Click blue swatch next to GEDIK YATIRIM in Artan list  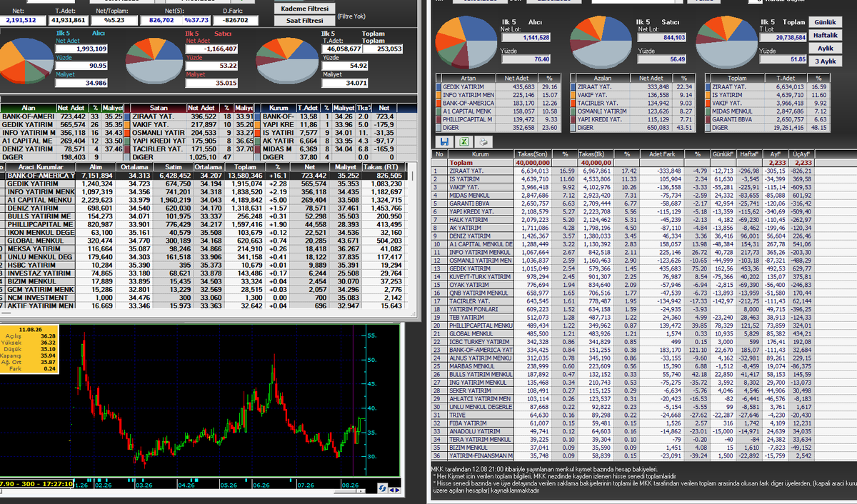pos(438,86)
